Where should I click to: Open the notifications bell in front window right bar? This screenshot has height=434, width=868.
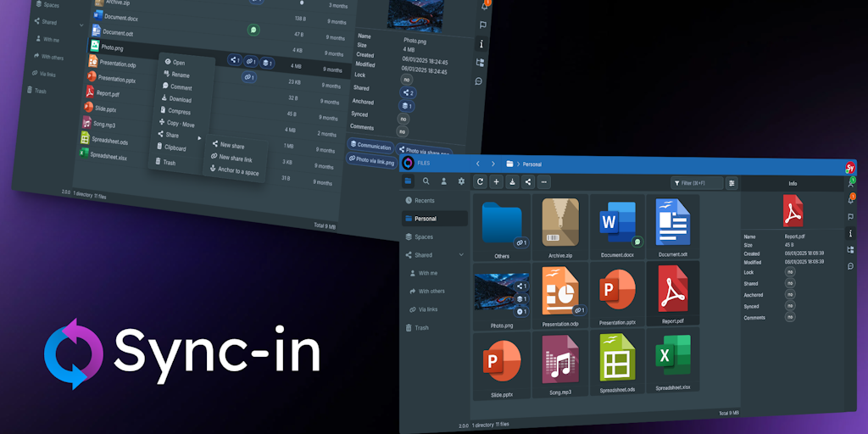[x=851, y=199]
